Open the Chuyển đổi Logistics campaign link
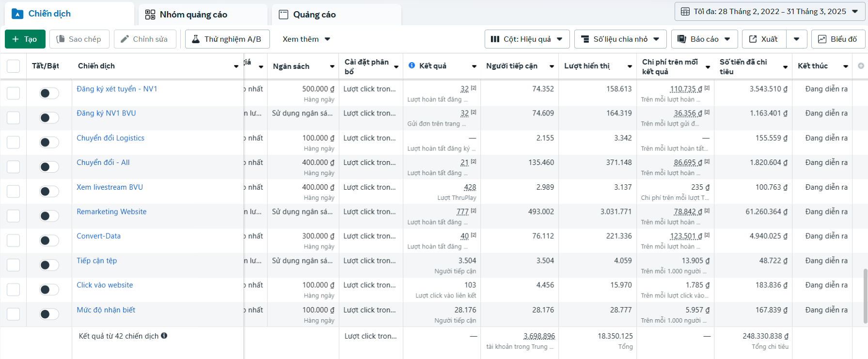Image resolution: width=868 pixels, height=359 pixels. pyautogui.click(x=110, y=138)
